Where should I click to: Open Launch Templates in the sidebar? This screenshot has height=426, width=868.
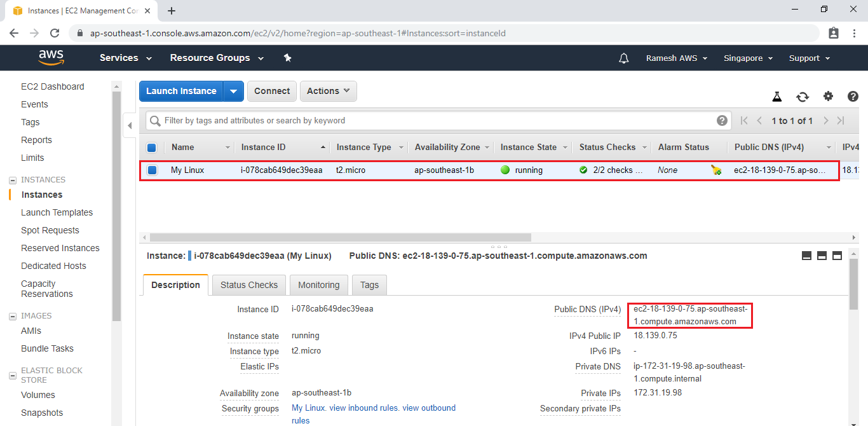pyautogui.click(x=57, y=212)
